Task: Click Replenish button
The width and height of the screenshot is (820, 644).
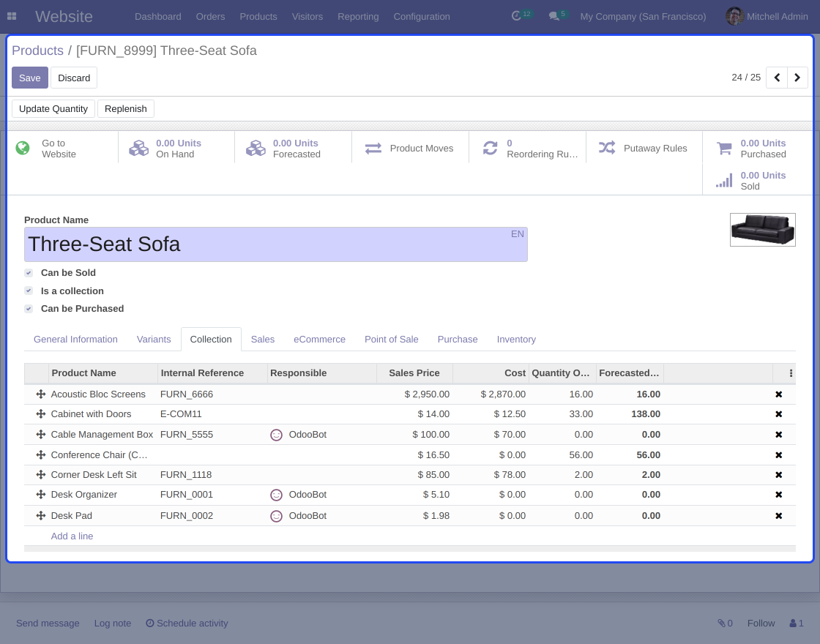Action: (125, 109)
